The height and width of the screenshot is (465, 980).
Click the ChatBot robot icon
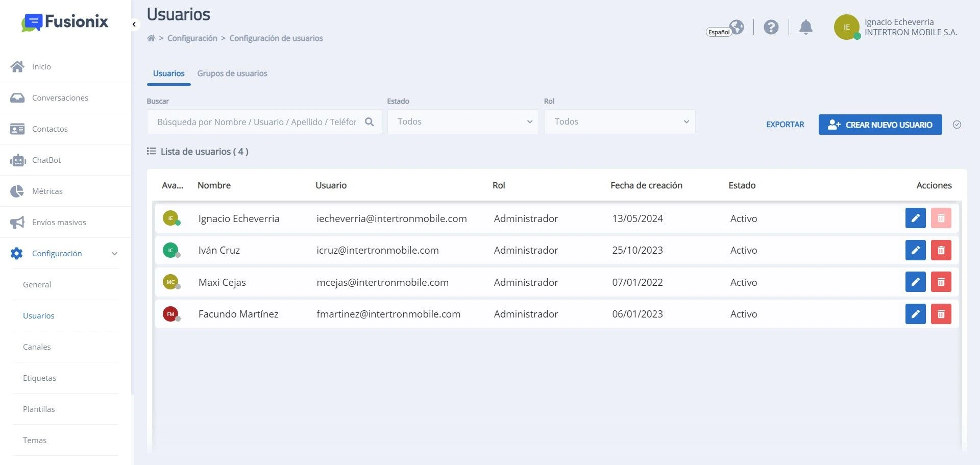point(18,160)
